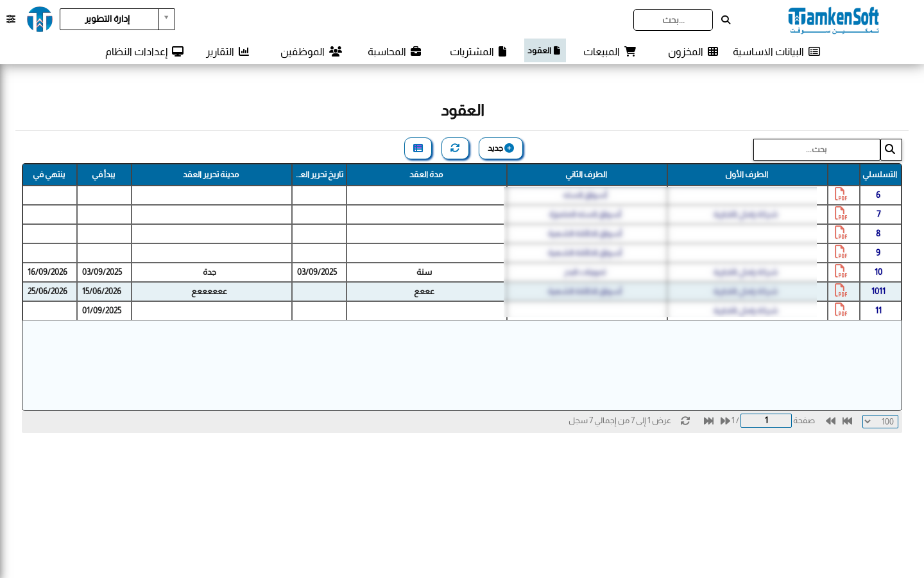This screenshot has width=924, height=578.
Task: Click the refresh button above the table
Action: click(455, 148)
